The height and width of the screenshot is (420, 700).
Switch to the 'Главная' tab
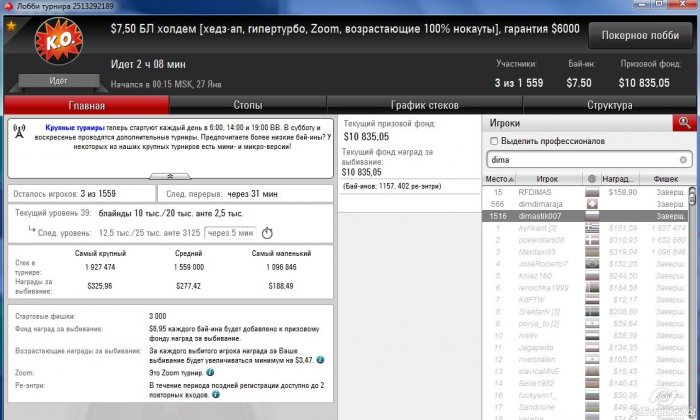click(x=87, y=105)
